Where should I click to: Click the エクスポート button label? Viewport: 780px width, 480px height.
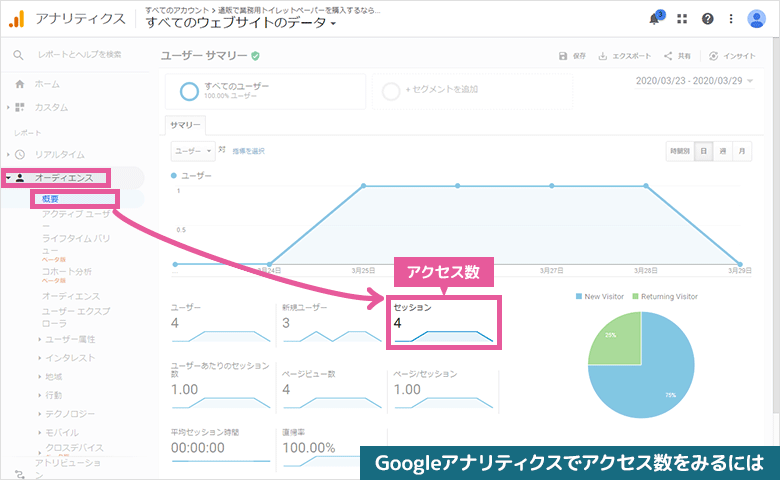631,56
